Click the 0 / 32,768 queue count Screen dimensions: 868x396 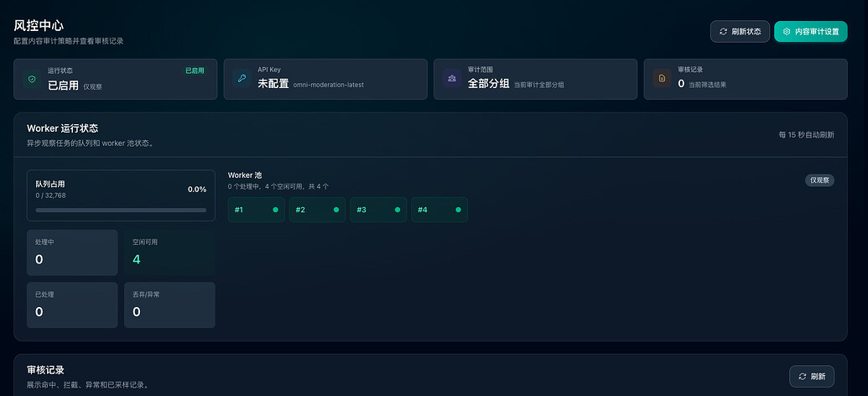pos(51,195)
